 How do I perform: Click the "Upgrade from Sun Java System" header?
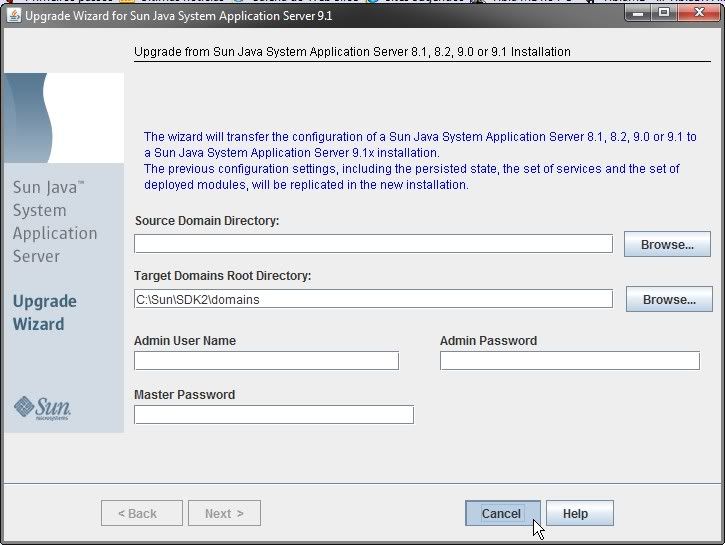pos(352,51)
